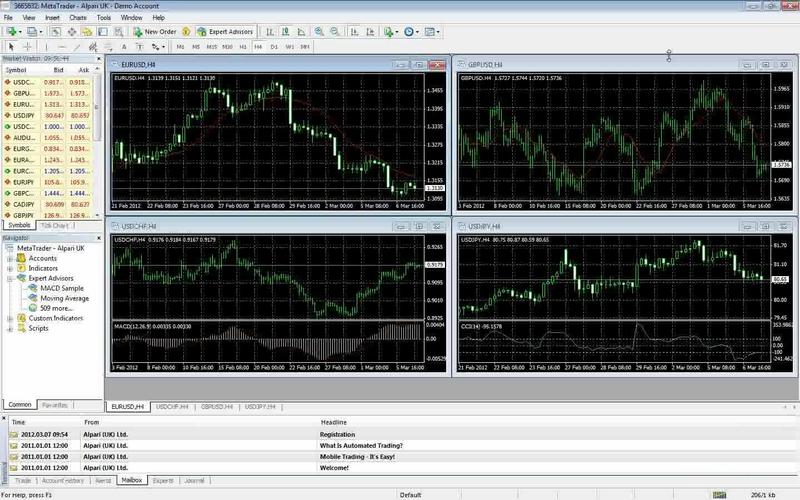
Task: Collapse the Expert Advisors node
Action: coord(10,279)
